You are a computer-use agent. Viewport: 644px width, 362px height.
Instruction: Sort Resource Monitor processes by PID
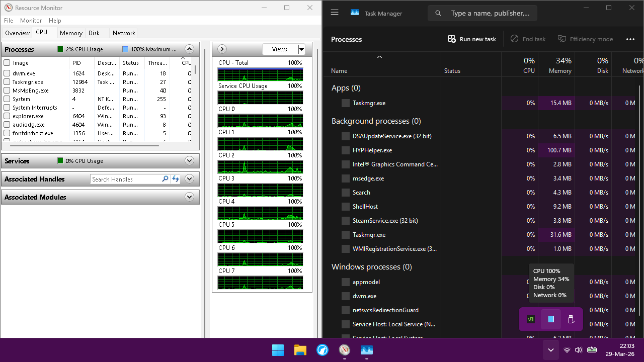point(82,63)
